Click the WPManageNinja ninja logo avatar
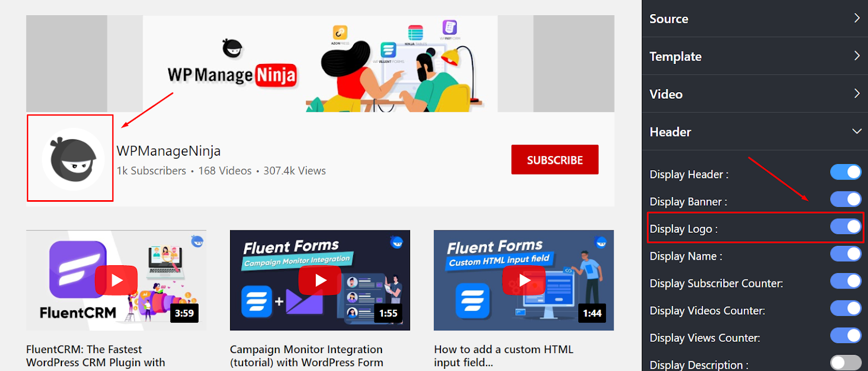Viewport: 868px width, 371px height. pos(73,159)
